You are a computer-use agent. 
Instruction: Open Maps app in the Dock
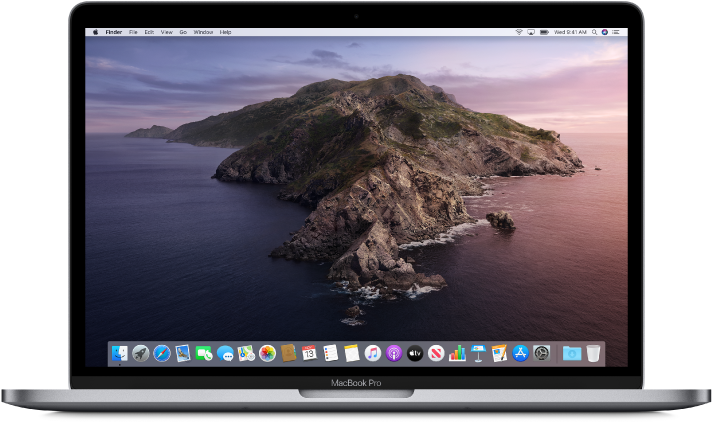246,353
